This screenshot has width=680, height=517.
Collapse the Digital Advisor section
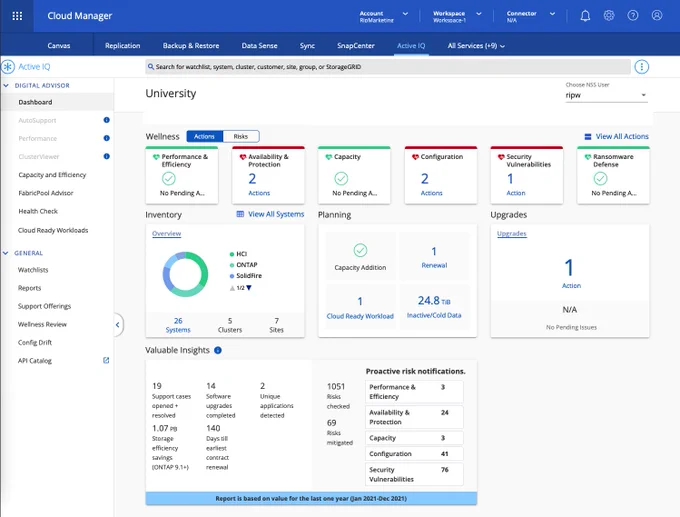[x=6, y=85]
